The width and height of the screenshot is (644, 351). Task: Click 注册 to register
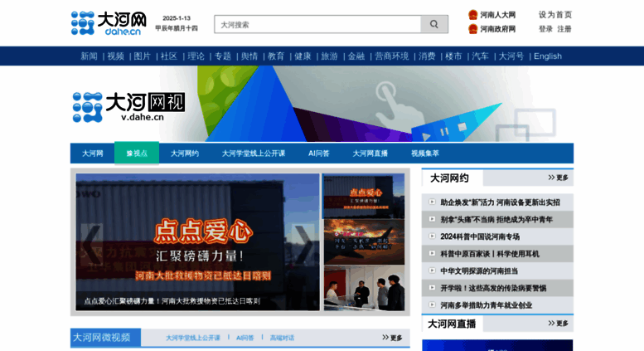click(x=564, y=29)
